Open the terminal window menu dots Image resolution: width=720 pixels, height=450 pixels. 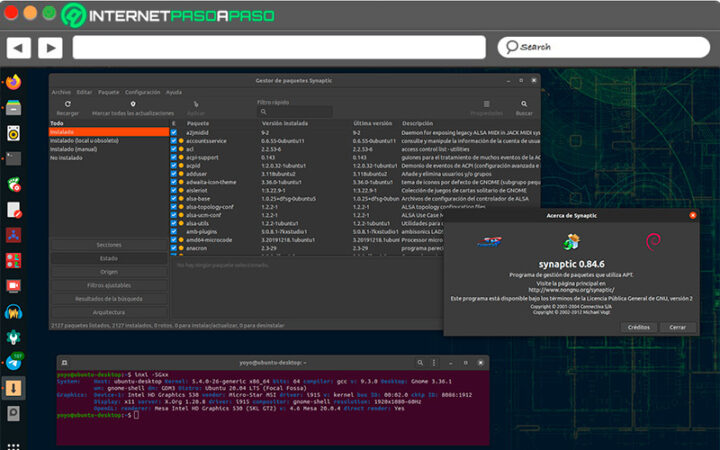click(x=434, y=363)
